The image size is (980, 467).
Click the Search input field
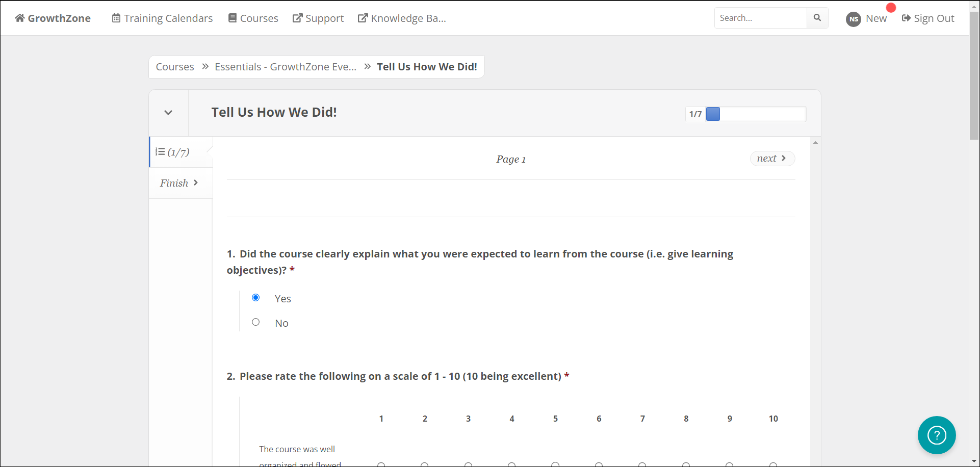pyautogui.click(x=760, y=18)
